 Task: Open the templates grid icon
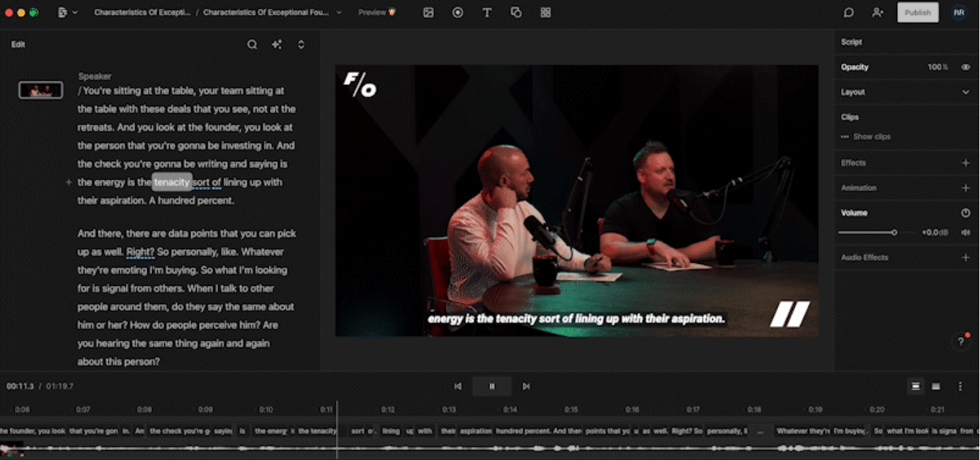click(x=545, y=13)
